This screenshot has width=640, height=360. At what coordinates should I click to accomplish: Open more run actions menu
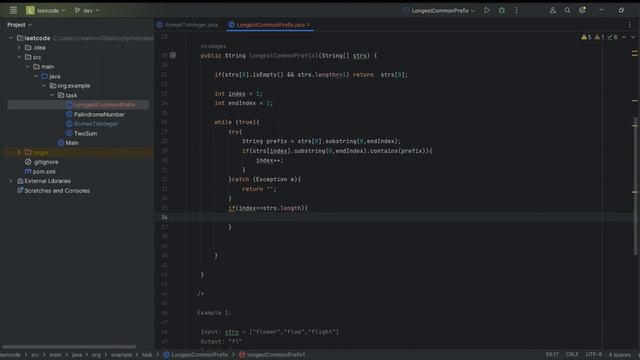516,10
